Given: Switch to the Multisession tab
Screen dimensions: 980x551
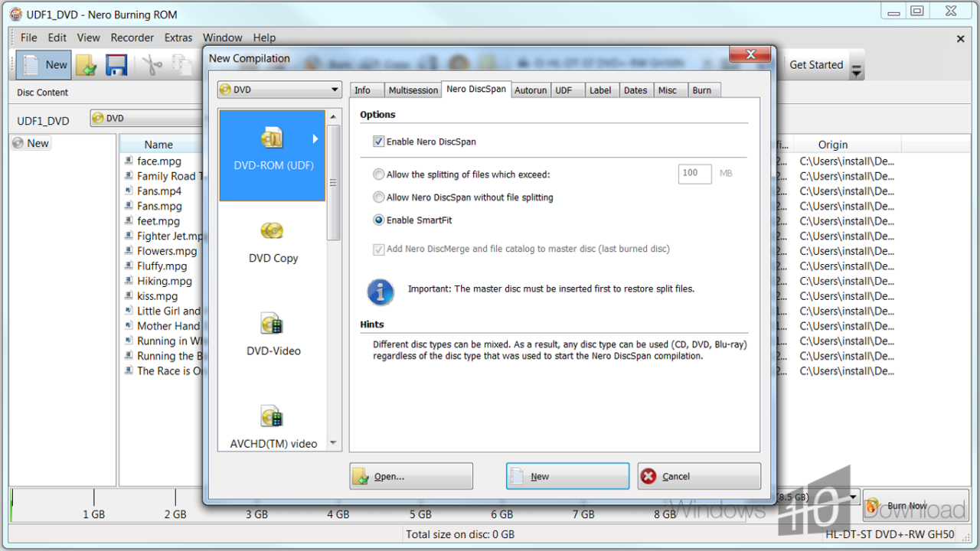Looking at the screenshot, I should point(413,90).
